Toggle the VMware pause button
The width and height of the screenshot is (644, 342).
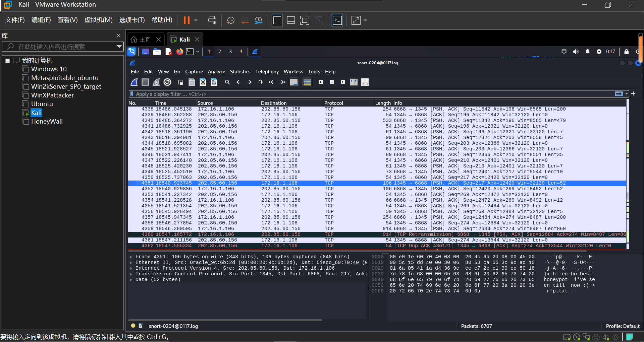click(x=186, y=20)
